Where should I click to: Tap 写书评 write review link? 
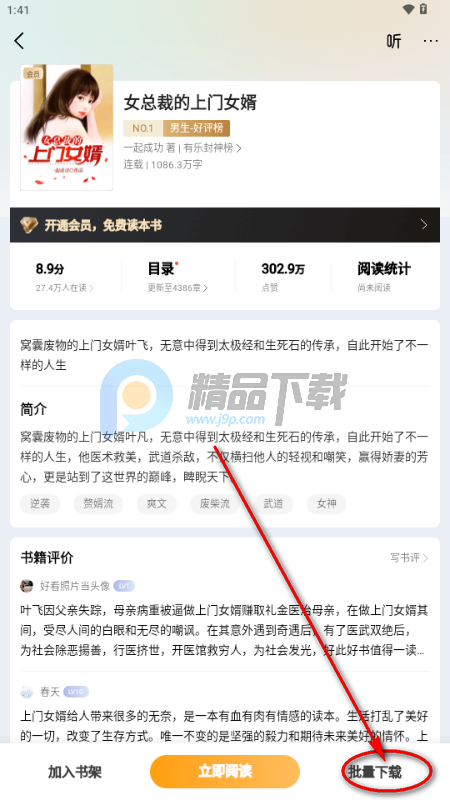[x=409, y=558]
